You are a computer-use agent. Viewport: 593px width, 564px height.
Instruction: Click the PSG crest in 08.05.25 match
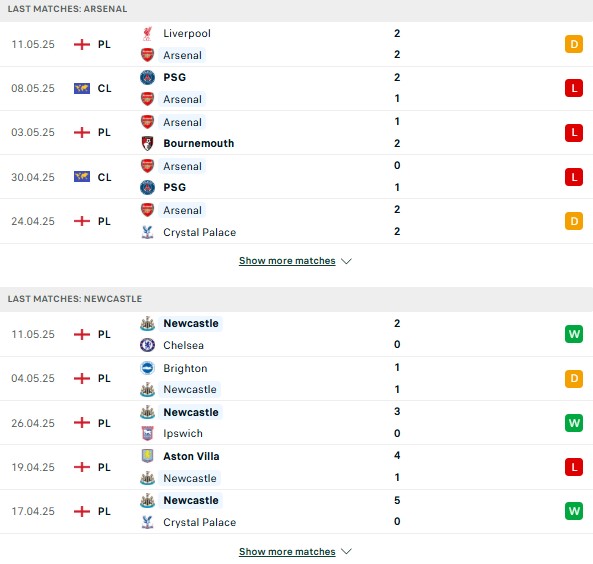(147, 78)
